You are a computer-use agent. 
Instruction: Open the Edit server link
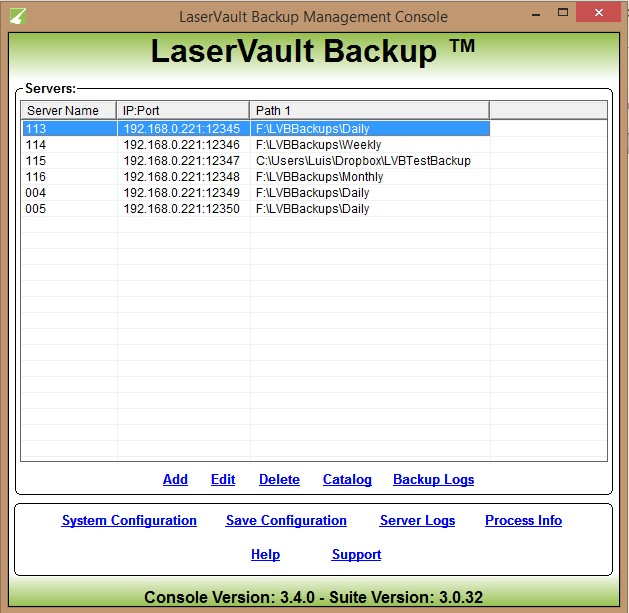coord(223,479)
